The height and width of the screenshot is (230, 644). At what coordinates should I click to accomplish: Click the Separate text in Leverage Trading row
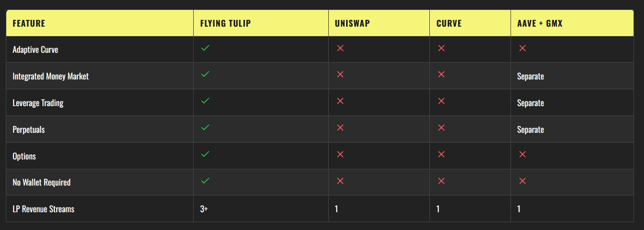click(530, 103)
